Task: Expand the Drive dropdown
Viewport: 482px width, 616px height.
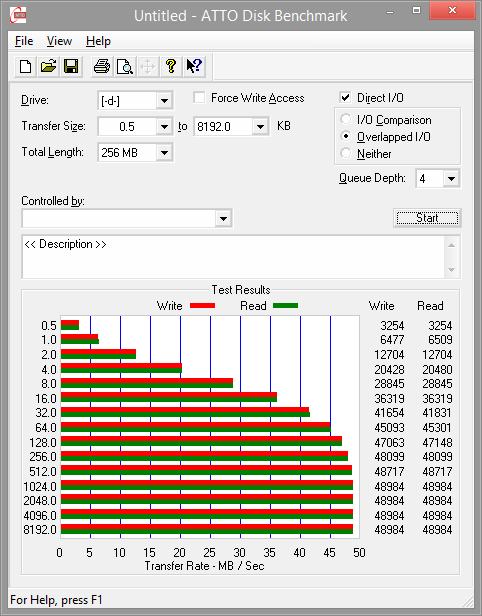Action: [164, 101]
